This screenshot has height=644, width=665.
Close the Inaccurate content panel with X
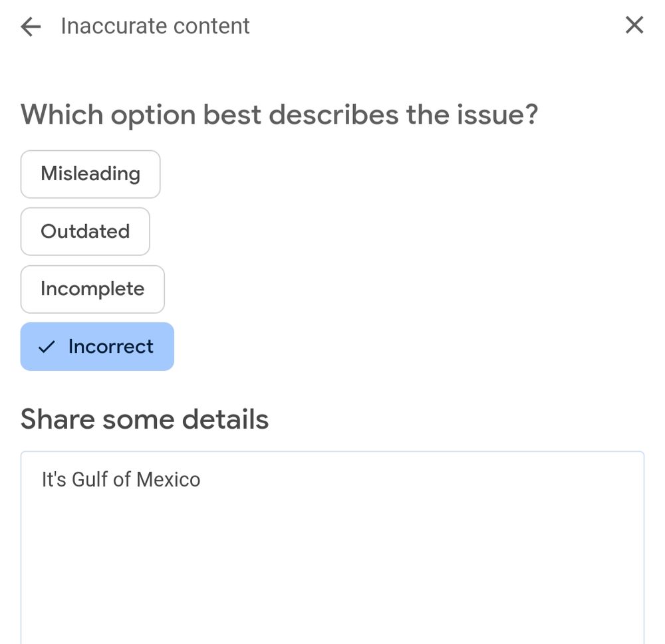click(x=634, y=25)
